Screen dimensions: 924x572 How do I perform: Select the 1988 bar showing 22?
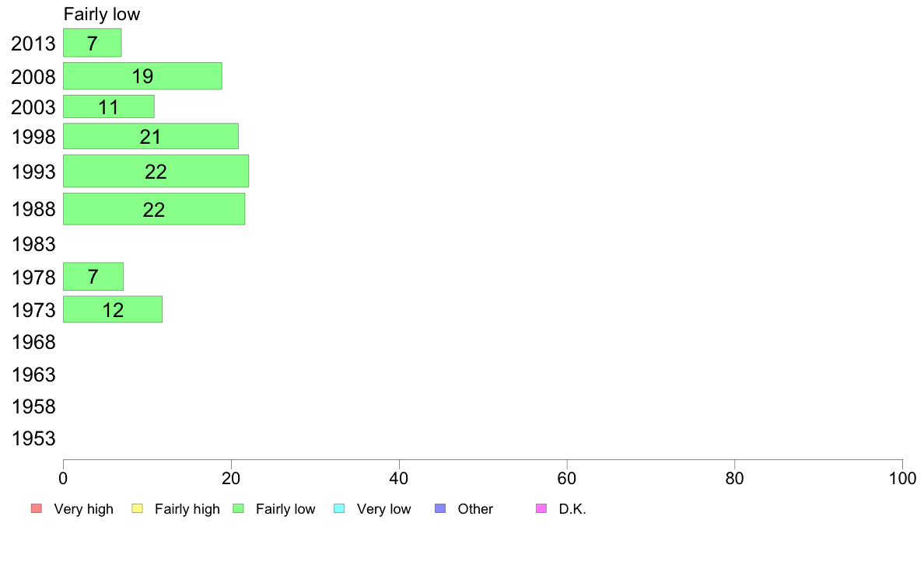click(155, 209)
